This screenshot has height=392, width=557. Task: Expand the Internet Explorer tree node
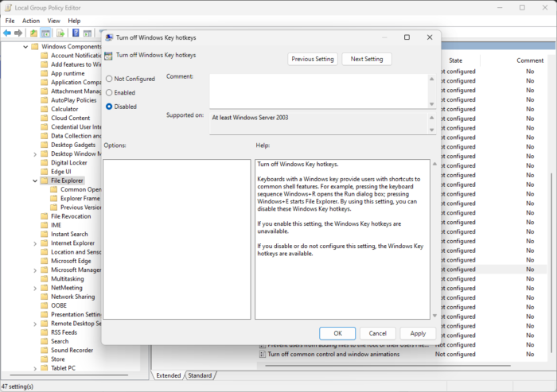35,243
